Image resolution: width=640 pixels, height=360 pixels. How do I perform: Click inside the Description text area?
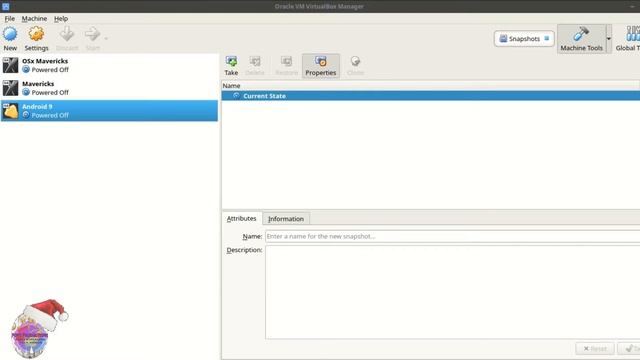coord(453,292)
